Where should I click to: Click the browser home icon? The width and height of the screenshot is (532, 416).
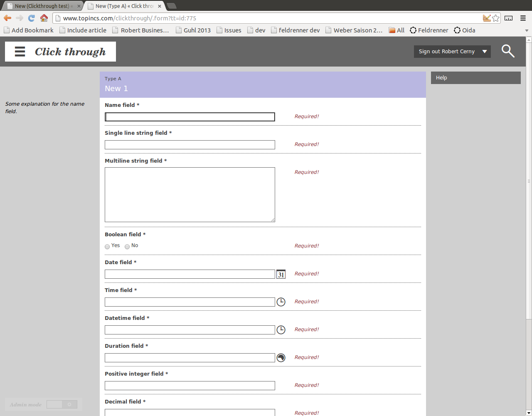44,18
